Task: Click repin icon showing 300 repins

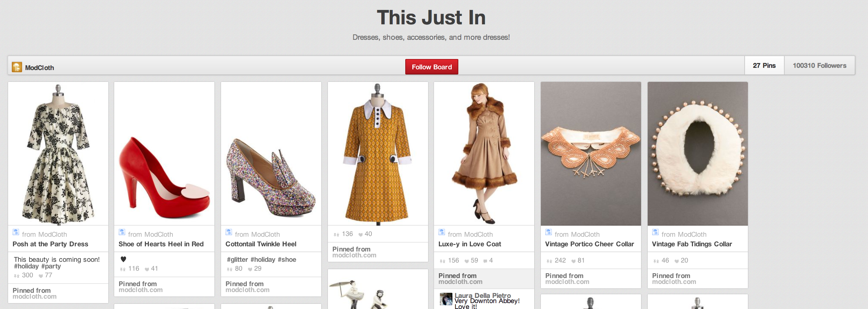Action: (x=17, y=276)
